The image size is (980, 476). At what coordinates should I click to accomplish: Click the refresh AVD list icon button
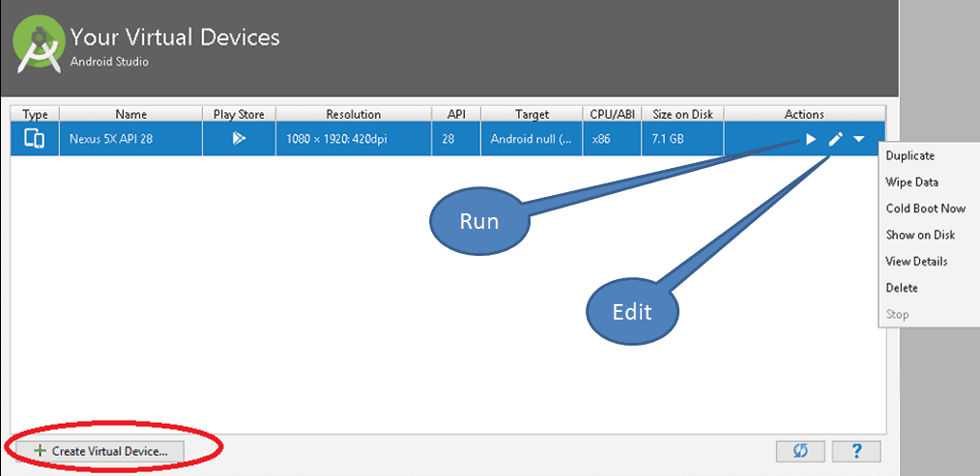coord(800,451)
